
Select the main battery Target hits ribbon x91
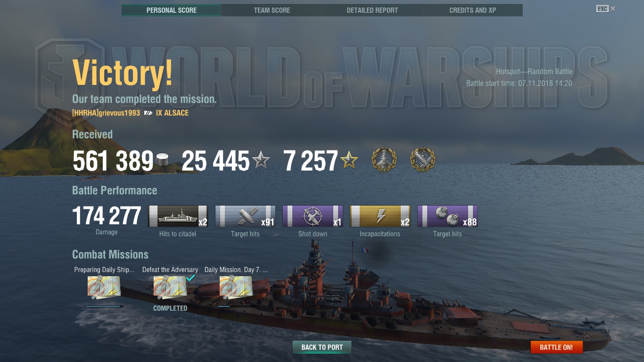pyautogui.click(x=245, y=216)
